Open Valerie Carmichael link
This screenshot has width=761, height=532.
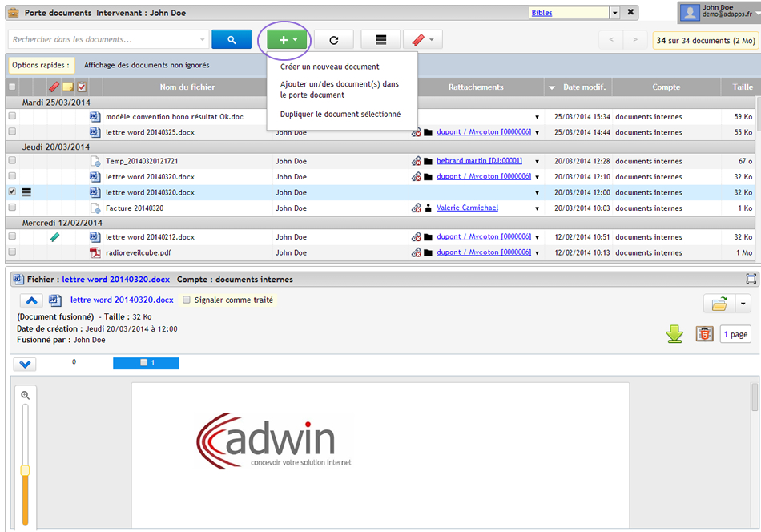[x=467, y=208]
